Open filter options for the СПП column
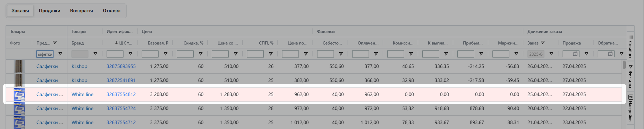This screenshot has width=644, height=129. tap(270, 54)
